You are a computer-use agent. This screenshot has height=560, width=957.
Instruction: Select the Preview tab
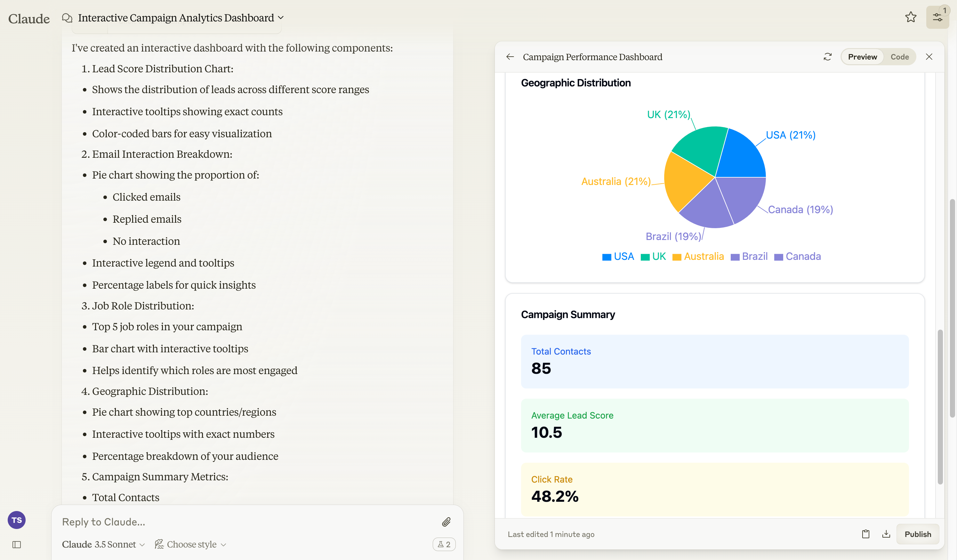click(862, 57)
